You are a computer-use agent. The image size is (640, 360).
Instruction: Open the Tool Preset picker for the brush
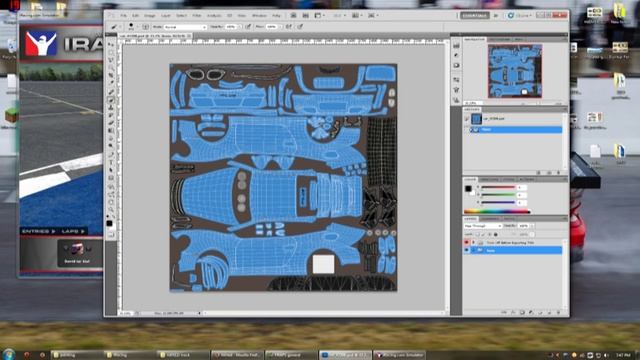[116, 27]
